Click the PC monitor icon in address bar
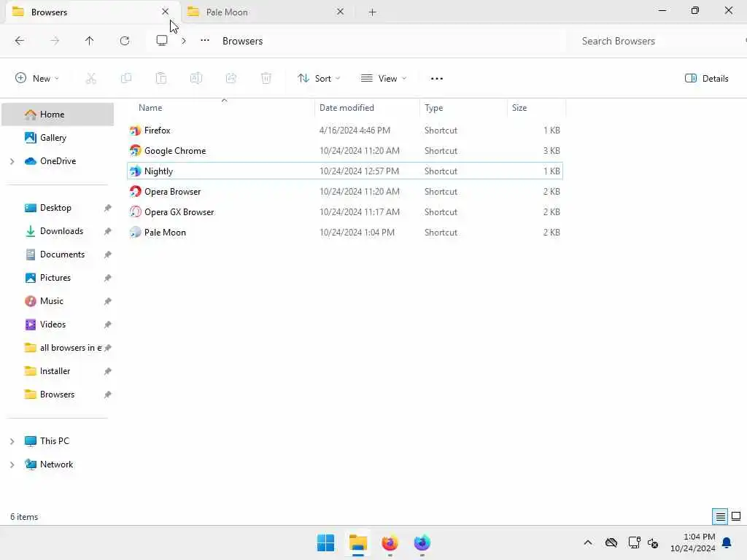Image resolution: width=747 pixels, height=560 pixels. click(162, 41)
